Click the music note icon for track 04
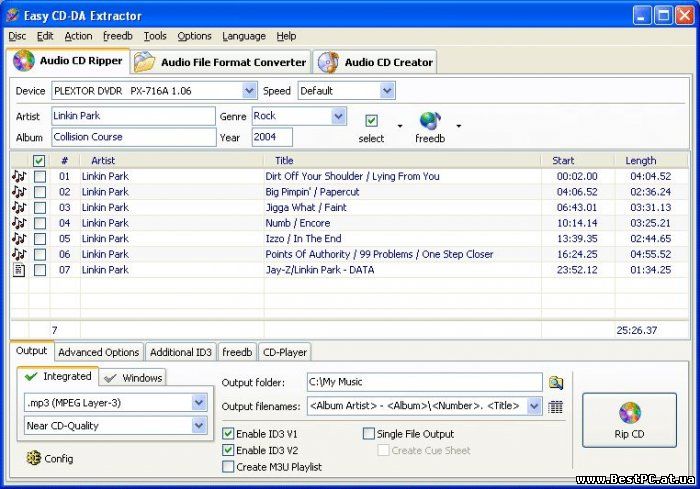The width and height of the screenshot is (700, 489). click(x=19, y=223)
